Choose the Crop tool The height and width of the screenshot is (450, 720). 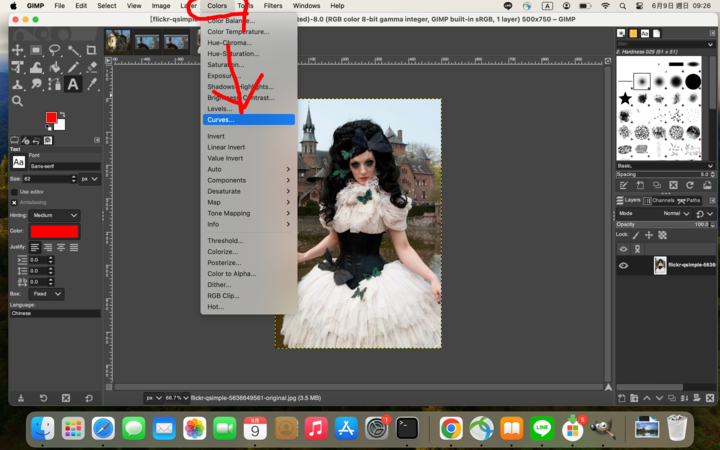(92, 50)
